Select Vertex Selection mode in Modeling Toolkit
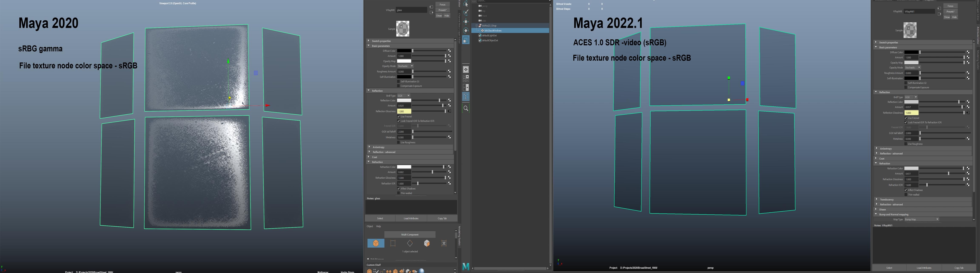Viewport: 980px width, 273px height. coord(393,243)
